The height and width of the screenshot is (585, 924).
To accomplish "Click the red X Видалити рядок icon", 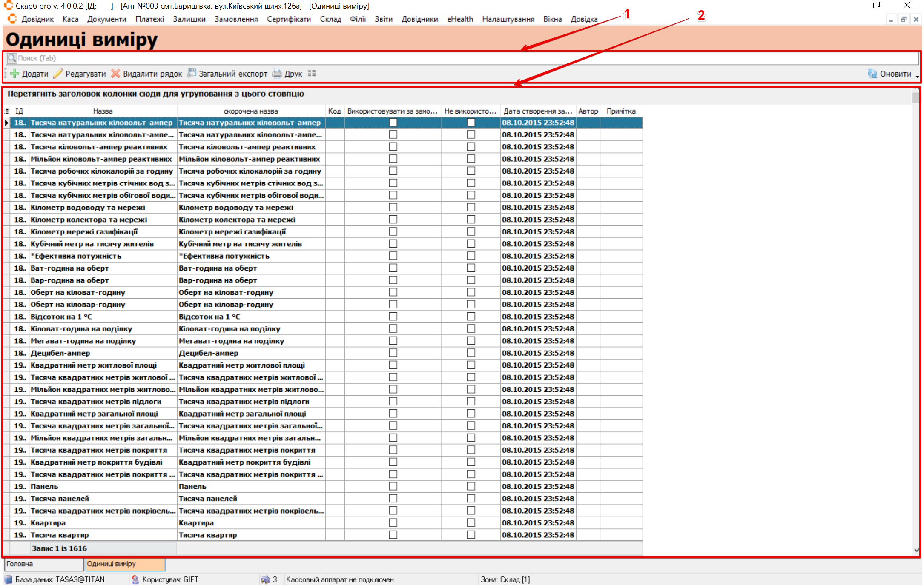I will pos(115,74).
